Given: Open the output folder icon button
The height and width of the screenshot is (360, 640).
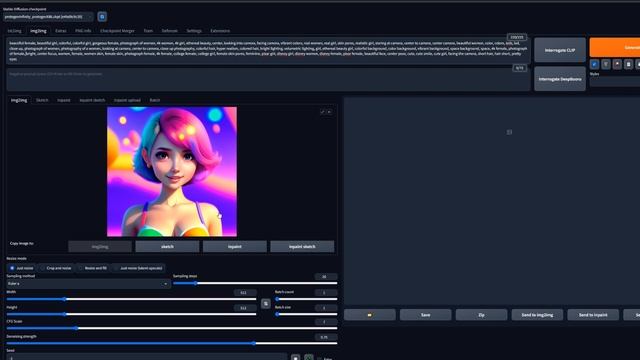Looking at the screenshot, I should [370, 315].
